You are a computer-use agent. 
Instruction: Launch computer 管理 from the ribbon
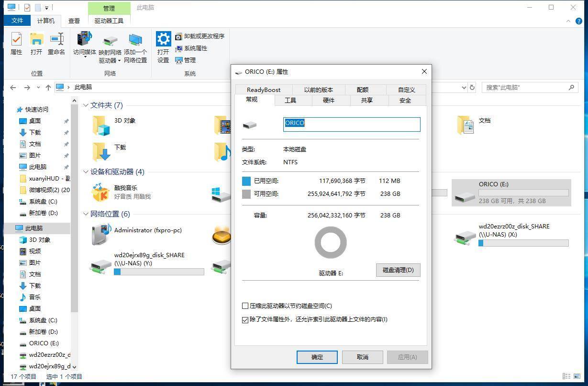tap(187, 60)
